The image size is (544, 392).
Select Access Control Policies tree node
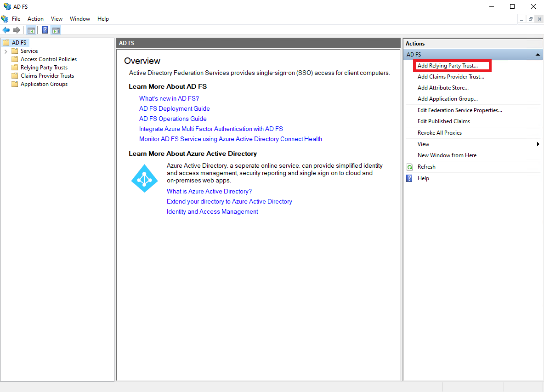click(48, 59)
